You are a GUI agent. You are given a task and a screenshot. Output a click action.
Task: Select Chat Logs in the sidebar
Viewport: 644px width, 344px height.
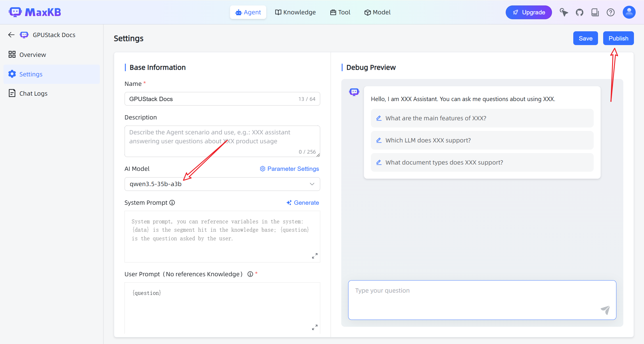[x=33, y=94]
